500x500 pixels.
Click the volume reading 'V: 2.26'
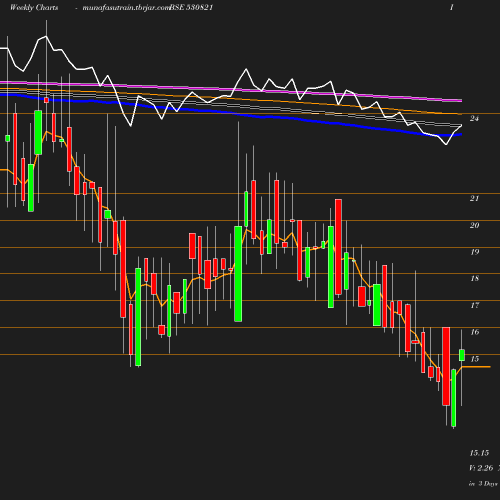tap(481, 468)
